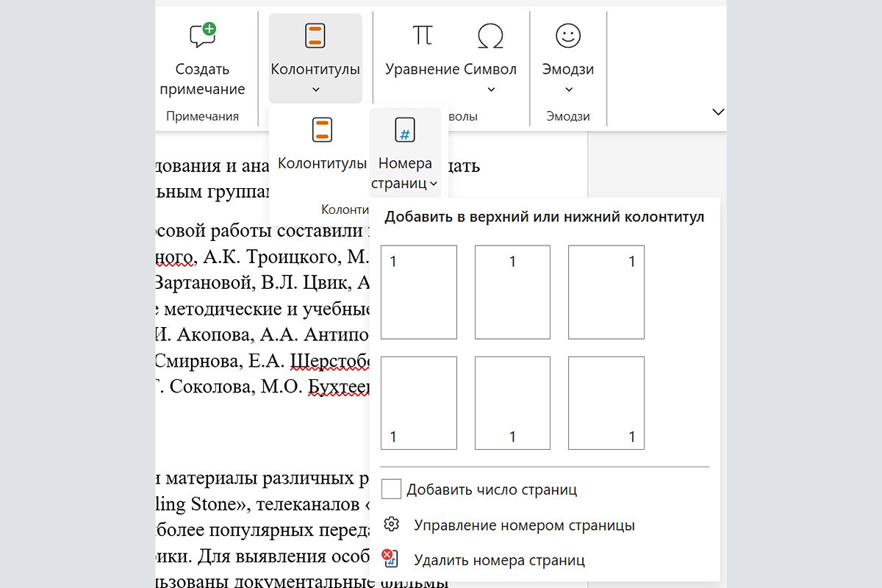Click the Колонтитулы icon inside the opened menu
The height and width of the screenshot is (588, 882).
(x=321, y=130)
